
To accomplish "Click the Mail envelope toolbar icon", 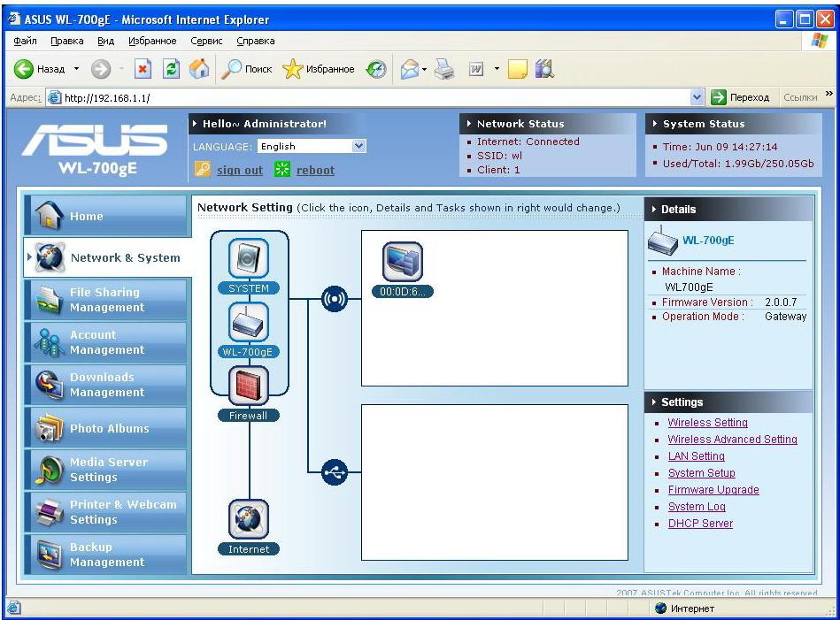I will pyautogui.click(x=410, y=69).
